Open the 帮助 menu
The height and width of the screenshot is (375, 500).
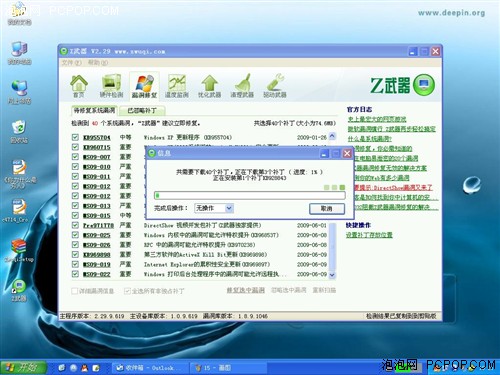point(97,63)
